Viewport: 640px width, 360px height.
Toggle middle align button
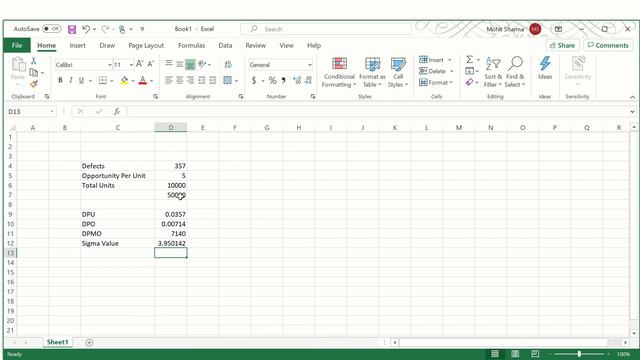179,64
